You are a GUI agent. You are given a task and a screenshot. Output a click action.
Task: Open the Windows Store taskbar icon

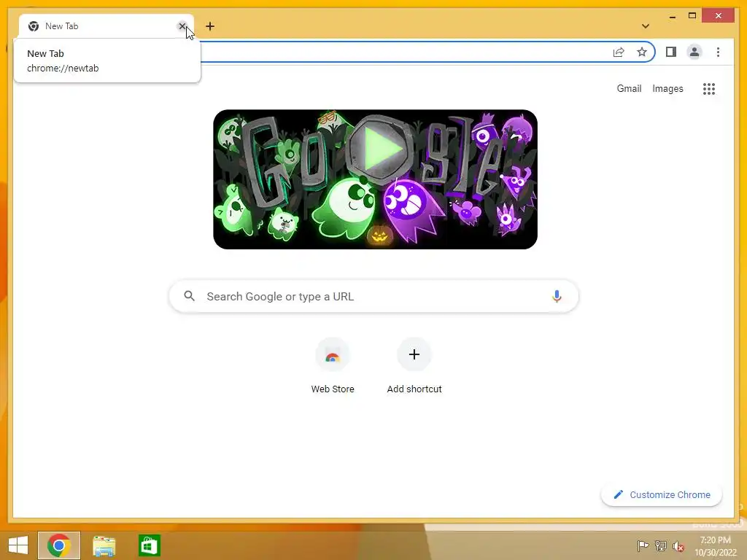click(x=149, y=545)
